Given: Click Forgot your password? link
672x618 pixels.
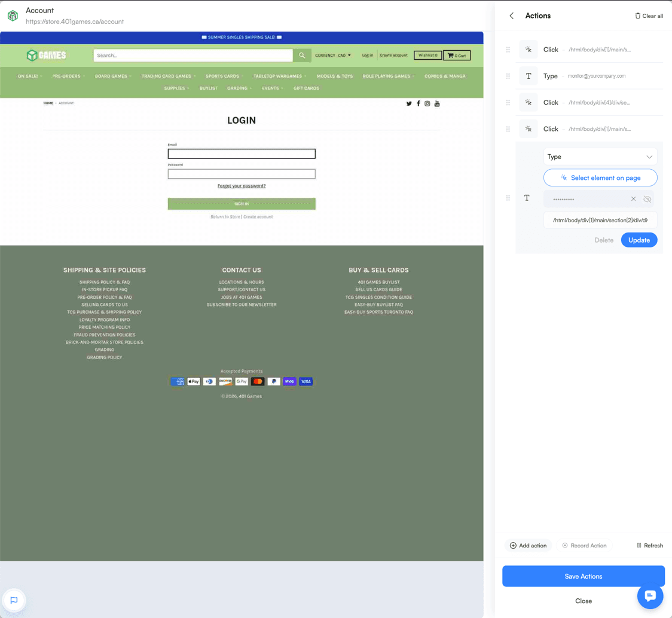Looking at the screenshot, I should (x=242, y=186).
